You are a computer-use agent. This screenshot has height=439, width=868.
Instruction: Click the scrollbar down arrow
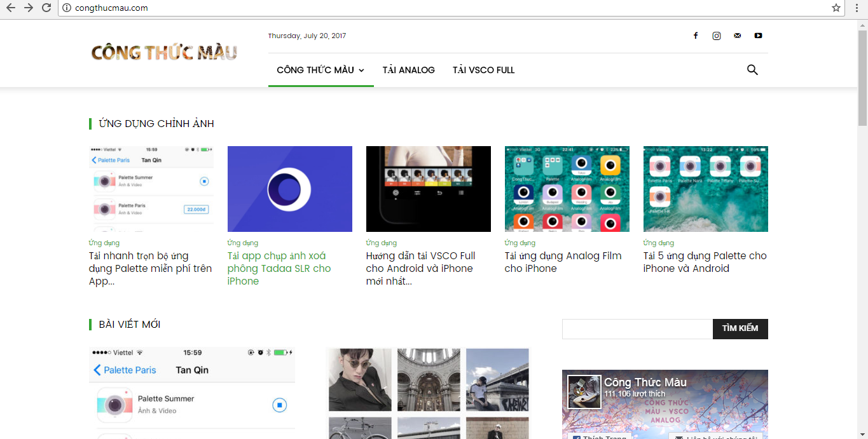[x=862, y=435]
